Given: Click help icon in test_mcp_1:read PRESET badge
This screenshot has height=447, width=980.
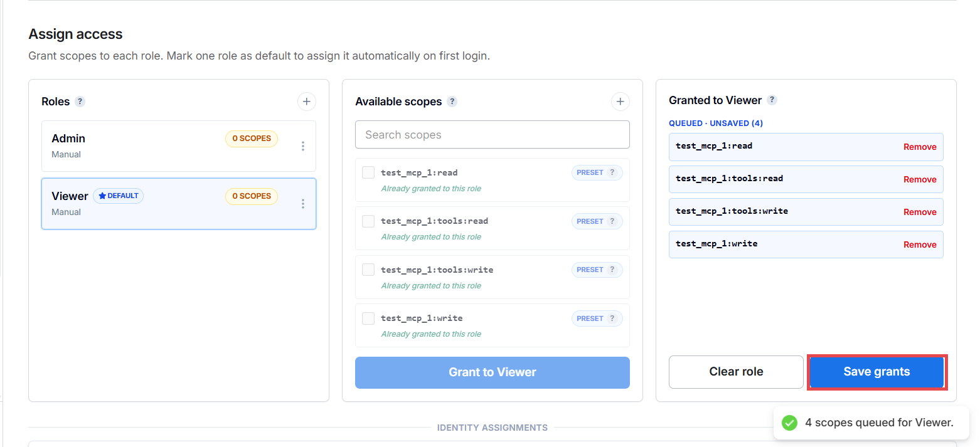Looking at the screenshot, I should [x=612, y=172].
